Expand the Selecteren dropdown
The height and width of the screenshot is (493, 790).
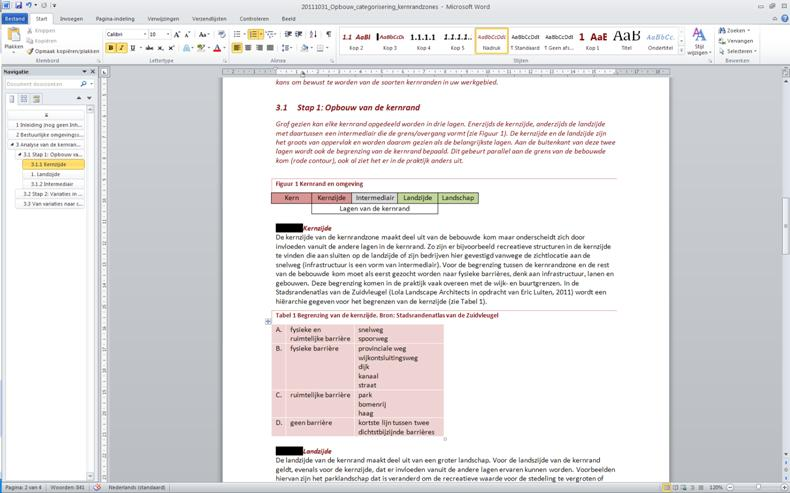(741, 51)
